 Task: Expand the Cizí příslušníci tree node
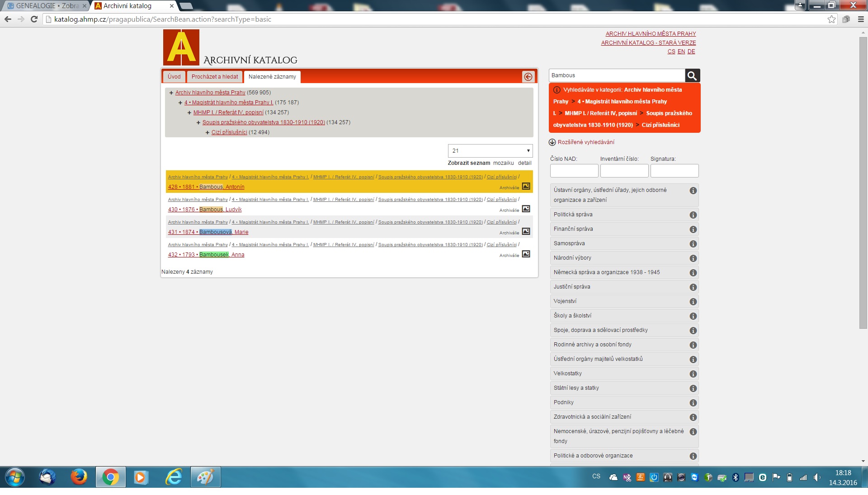click(x=208, y=132)
